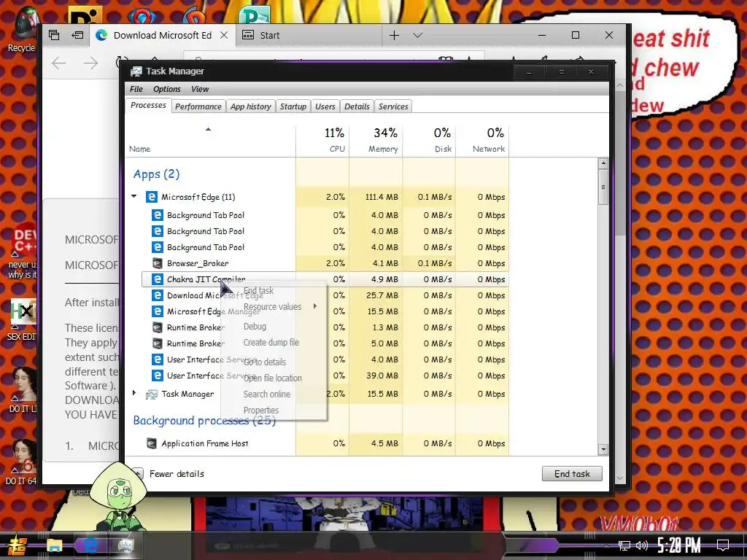Show tab previews chevron in Edge
Image resolution: width=747 pixels, height=560 pixels.
click(x=417, y=35)
